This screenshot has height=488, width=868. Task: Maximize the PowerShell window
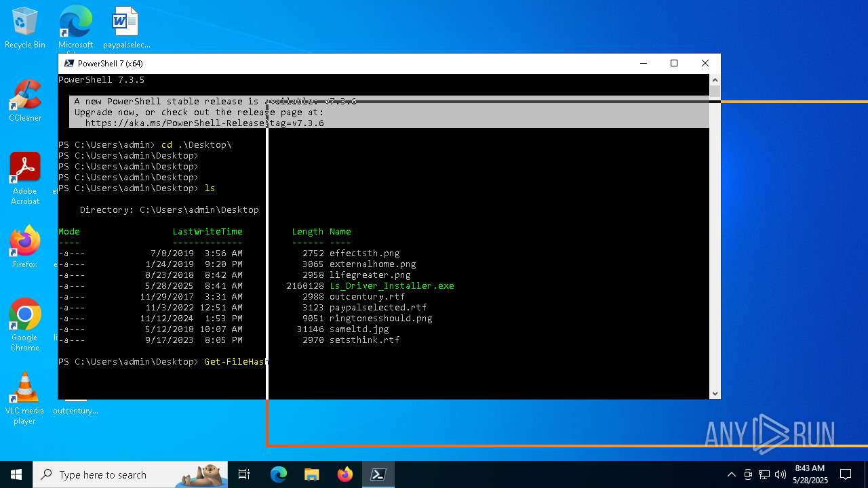(x=674, y=63)
